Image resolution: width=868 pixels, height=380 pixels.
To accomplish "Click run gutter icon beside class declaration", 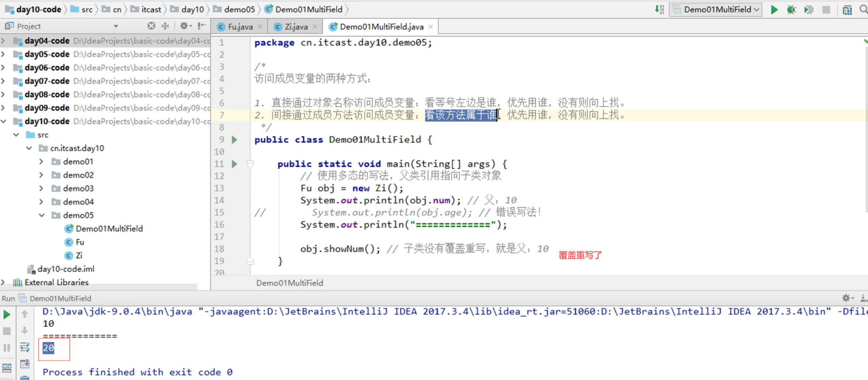I will point(235,140).
